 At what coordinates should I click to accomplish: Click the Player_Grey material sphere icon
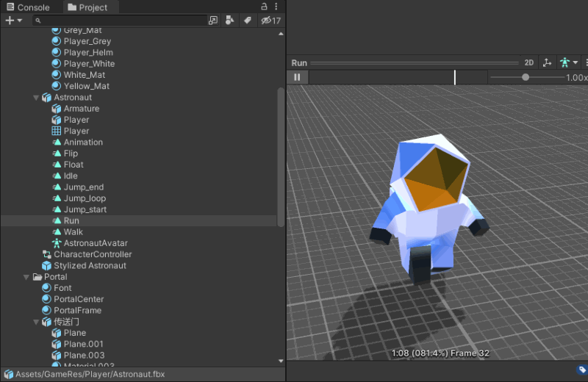(57, 41)
